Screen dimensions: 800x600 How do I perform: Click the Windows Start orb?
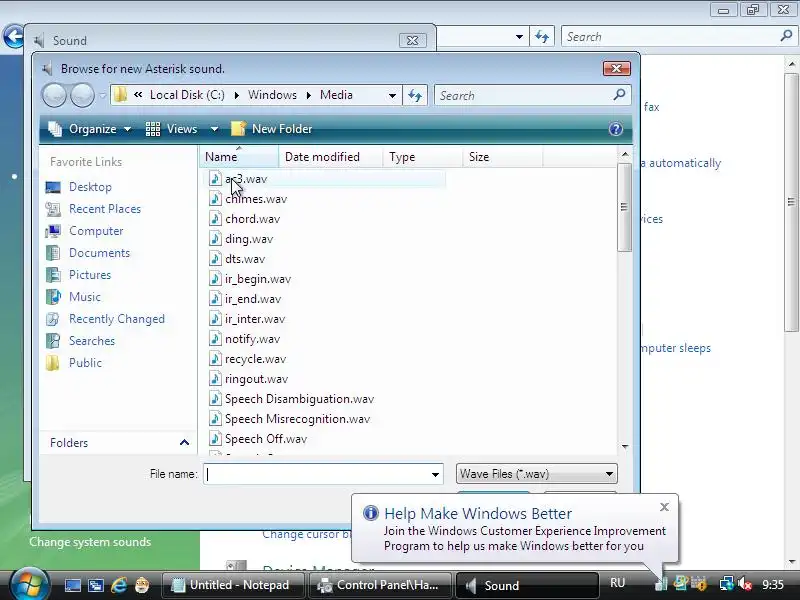click(x=29, y=585)
